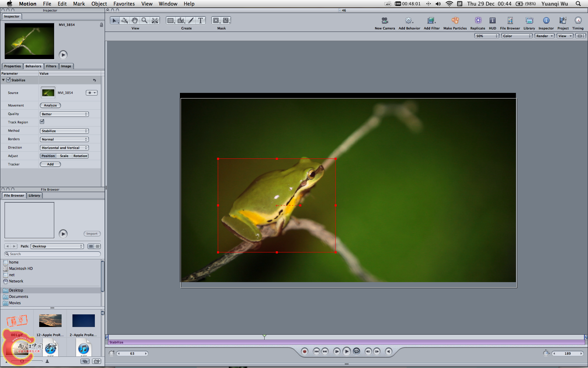The image size is (588, 368).
Task: Switch to the Image tab
Action: (66, 66)
